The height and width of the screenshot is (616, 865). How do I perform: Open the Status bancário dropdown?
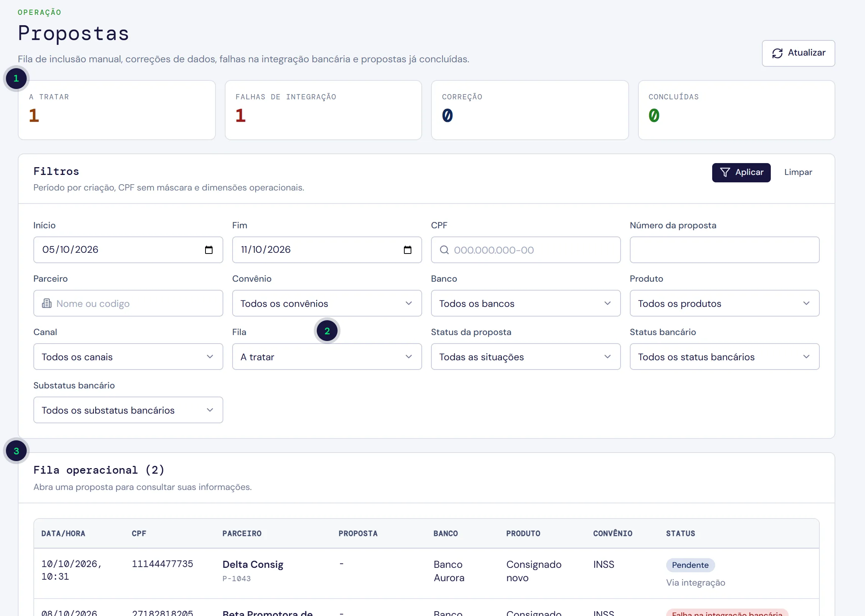tap(724, 357)
